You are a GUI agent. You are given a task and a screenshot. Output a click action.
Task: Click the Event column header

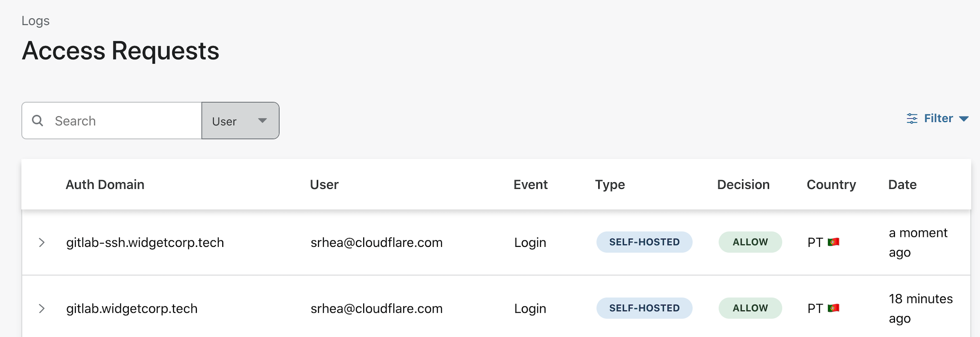tap(530, 185)
